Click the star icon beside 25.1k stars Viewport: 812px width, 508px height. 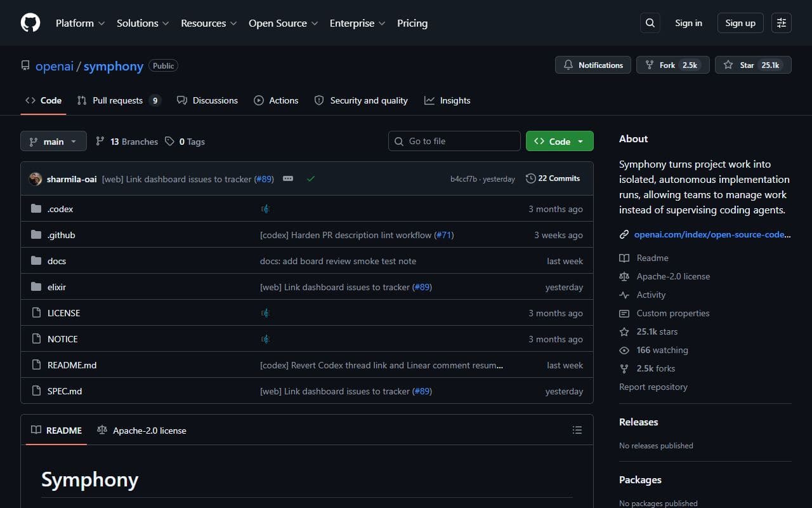624,331
